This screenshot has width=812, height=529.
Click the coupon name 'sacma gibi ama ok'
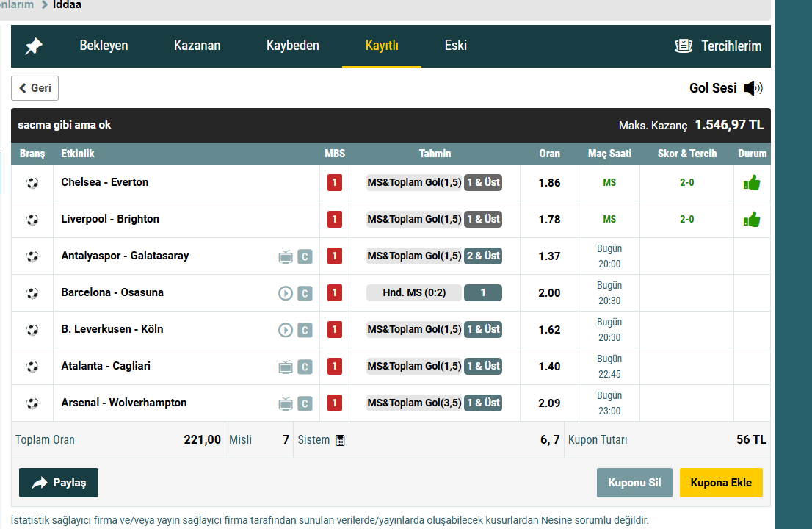click(x=64, y=125)
